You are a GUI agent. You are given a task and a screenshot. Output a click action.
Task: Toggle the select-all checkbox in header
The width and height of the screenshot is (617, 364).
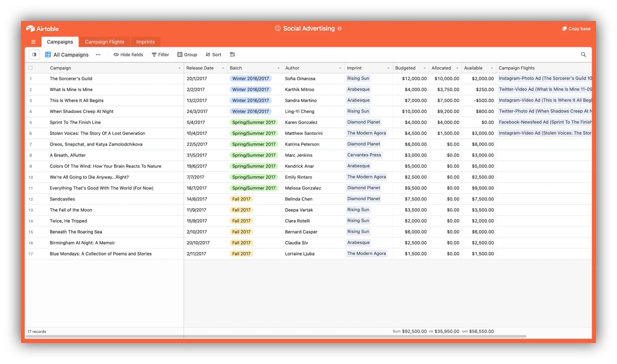pyautogui.click(x=31, y=68)
